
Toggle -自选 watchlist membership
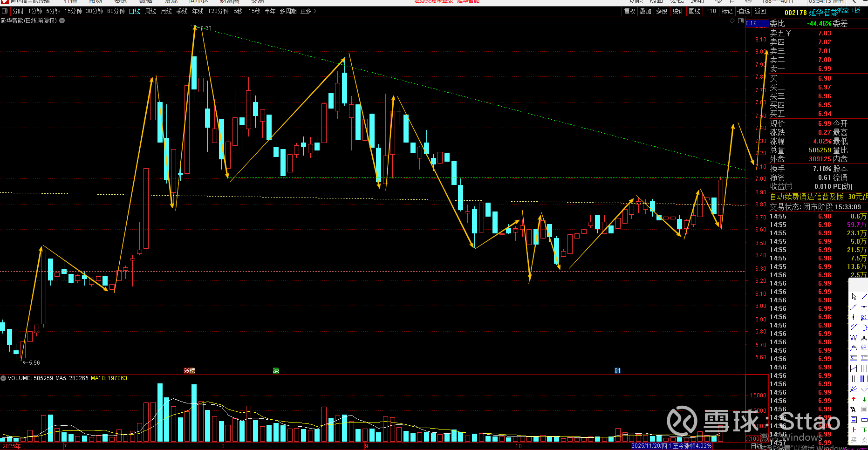coord(744,11)
